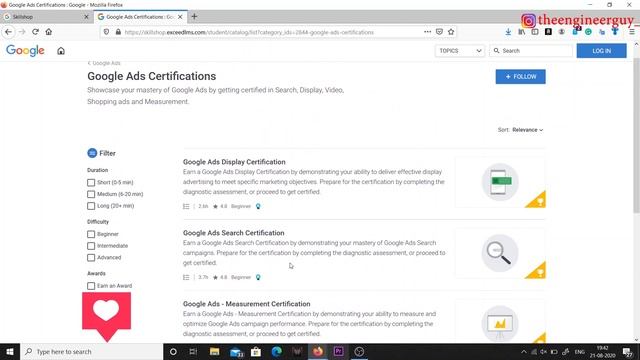Screen dimensions: 640x360
Task: Click the Display Certification phone thumbnail
Action: click(500, 182)
